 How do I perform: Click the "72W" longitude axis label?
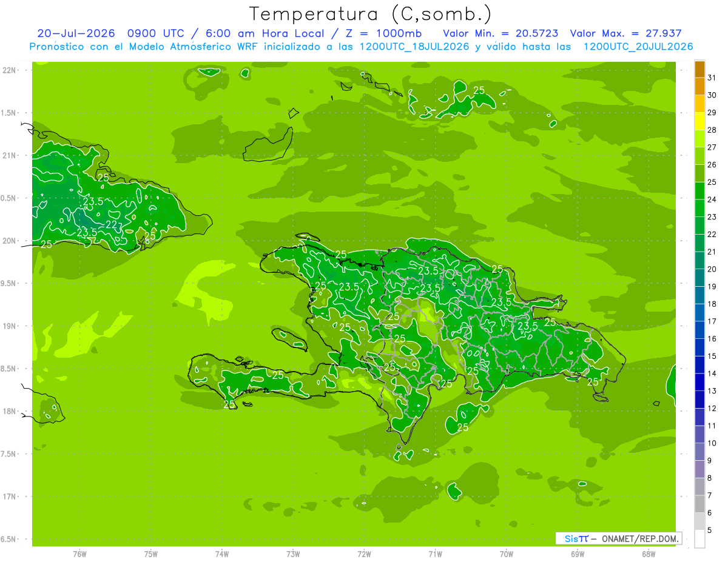(365, 554)
